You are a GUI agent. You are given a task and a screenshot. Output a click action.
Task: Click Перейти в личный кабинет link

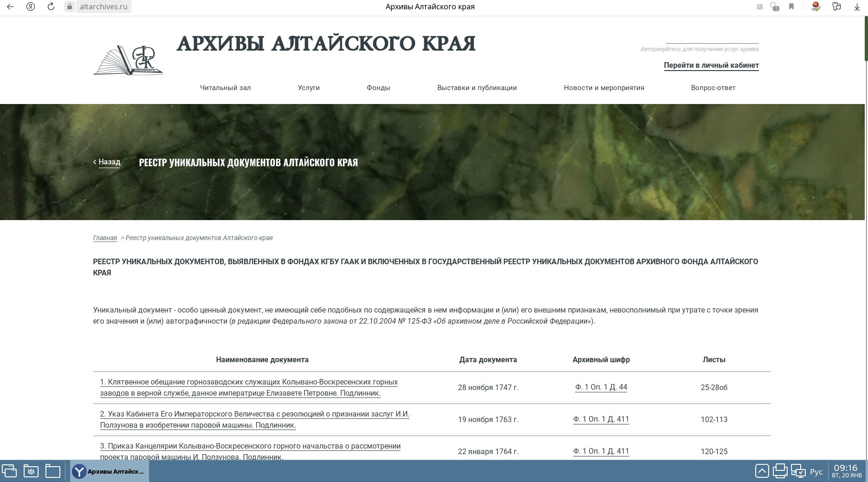click(711, 65)
